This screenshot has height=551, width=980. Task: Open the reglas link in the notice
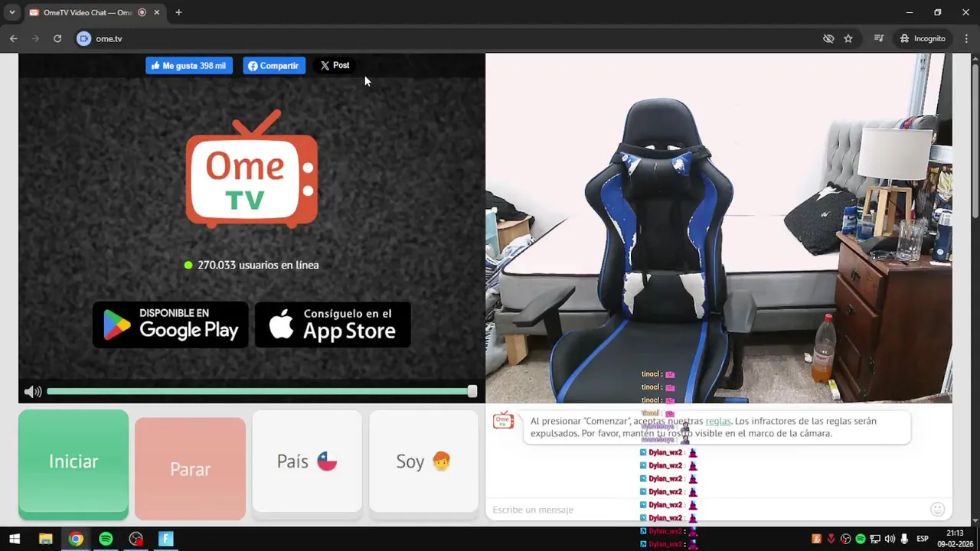(x=718, y=421)
